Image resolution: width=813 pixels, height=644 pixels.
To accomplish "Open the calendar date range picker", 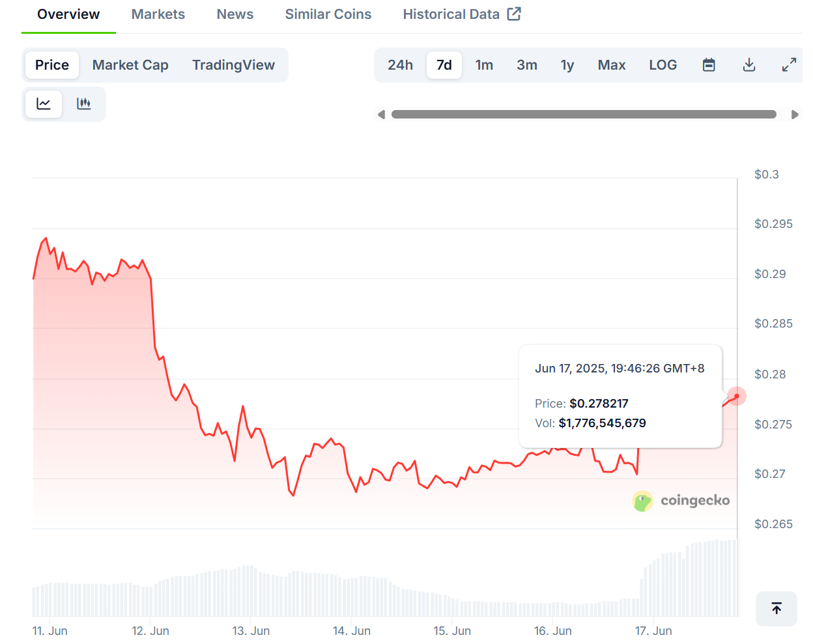I will [x=709, y=65].
